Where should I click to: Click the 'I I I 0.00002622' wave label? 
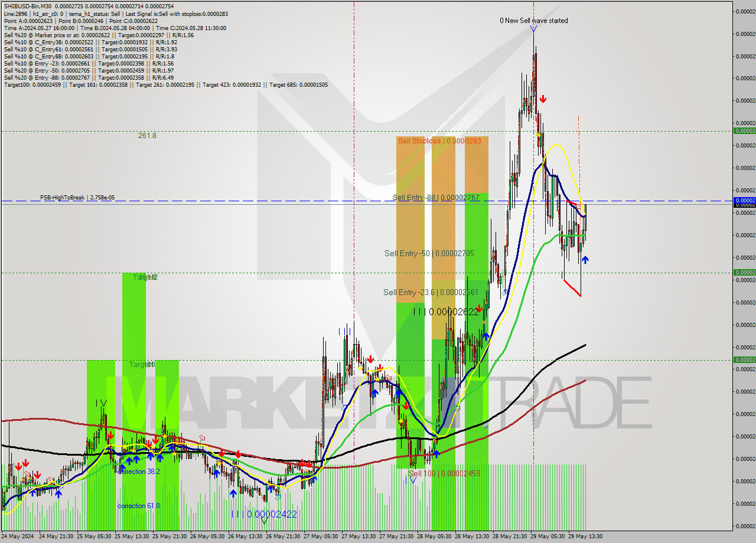[446, 312]
